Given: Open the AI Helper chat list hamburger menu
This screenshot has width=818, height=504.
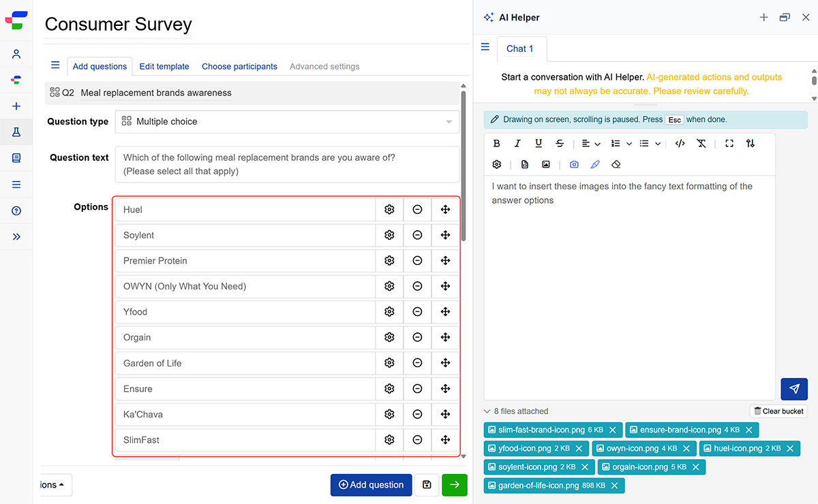Looking at the screenshot, I should 485,47.
